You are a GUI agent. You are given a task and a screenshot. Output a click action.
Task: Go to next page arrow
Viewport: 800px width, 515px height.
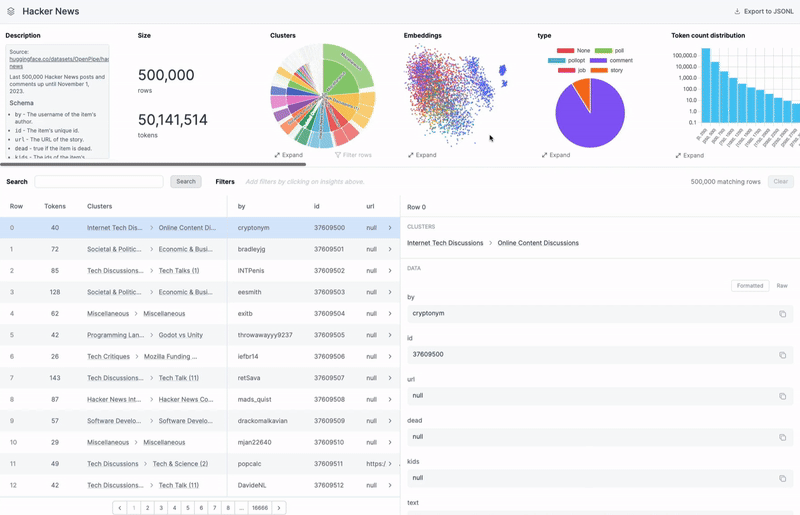pyautogui.click(x=279, y=508)
